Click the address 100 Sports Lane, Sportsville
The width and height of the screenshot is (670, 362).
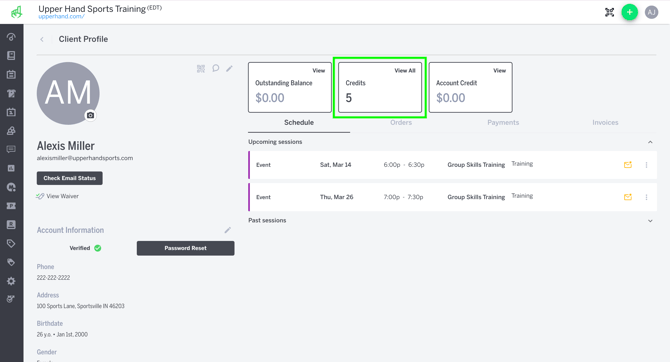pyautogui.click(x=80, y=306)
